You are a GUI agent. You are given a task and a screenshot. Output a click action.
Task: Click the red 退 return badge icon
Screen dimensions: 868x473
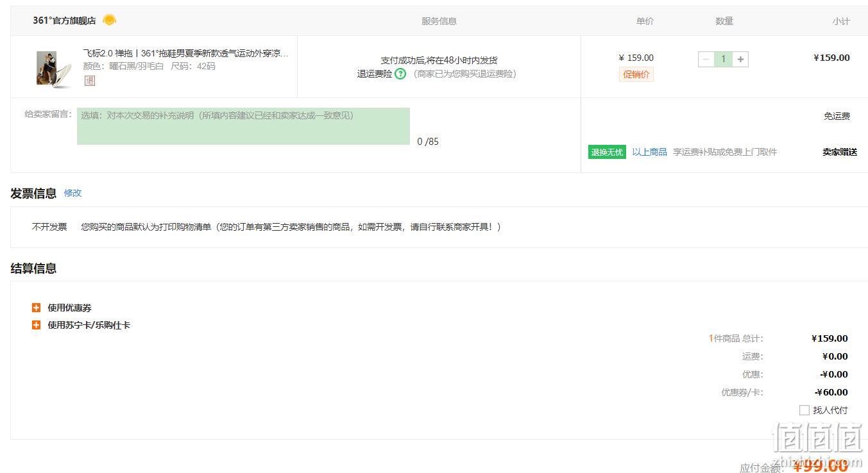(x=90, y=81)
